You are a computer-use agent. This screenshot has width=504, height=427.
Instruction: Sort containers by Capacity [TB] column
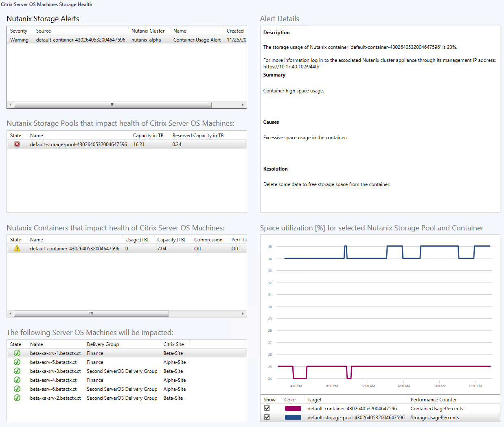(171, 240)
